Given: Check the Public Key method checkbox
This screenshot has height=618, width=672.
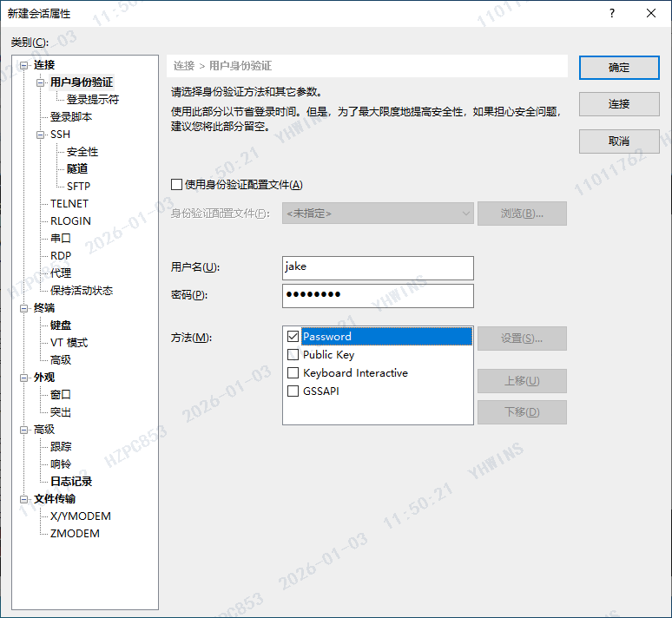Looking at the screenshot, I should (293, 354).
